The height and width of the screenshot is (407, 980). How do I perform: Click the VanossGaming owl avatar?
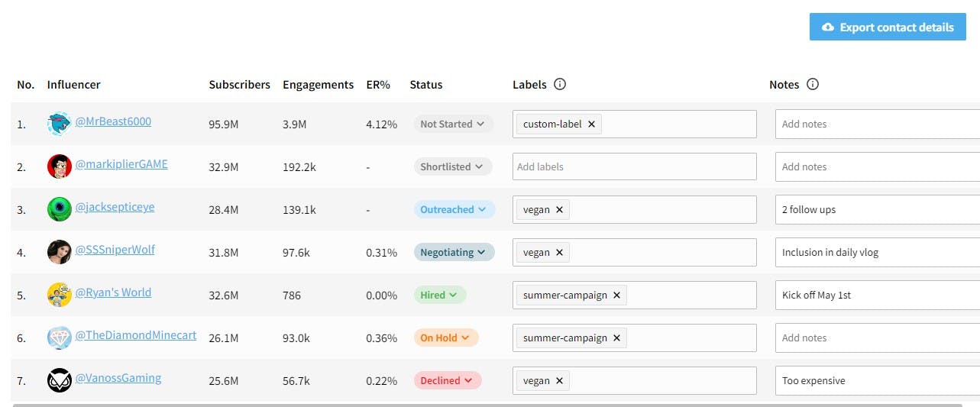(x=59, y=380)
